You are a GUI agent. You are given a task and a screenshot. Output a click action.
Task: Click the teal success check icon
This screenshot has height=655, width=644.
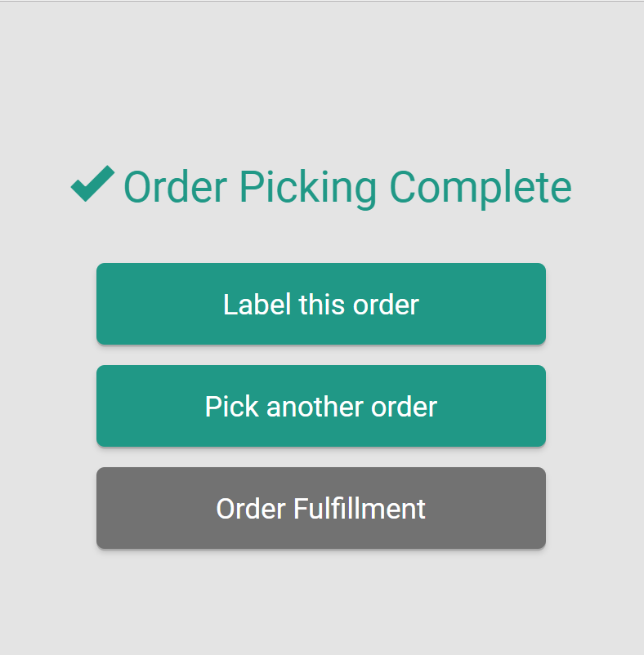[x=92, y=184]
